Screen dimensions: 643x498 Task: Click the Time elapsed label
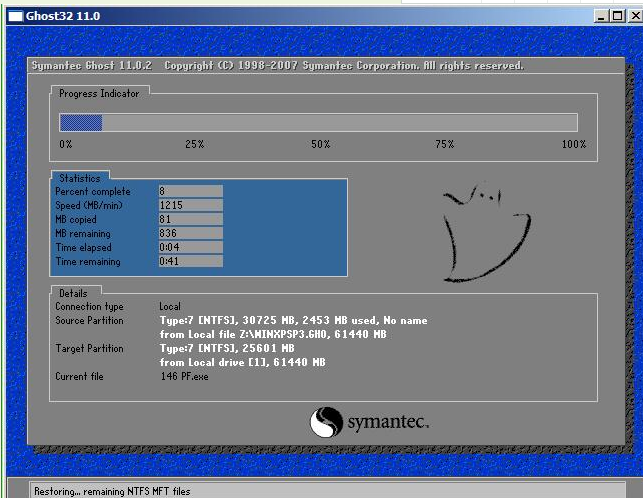[84, 247]
